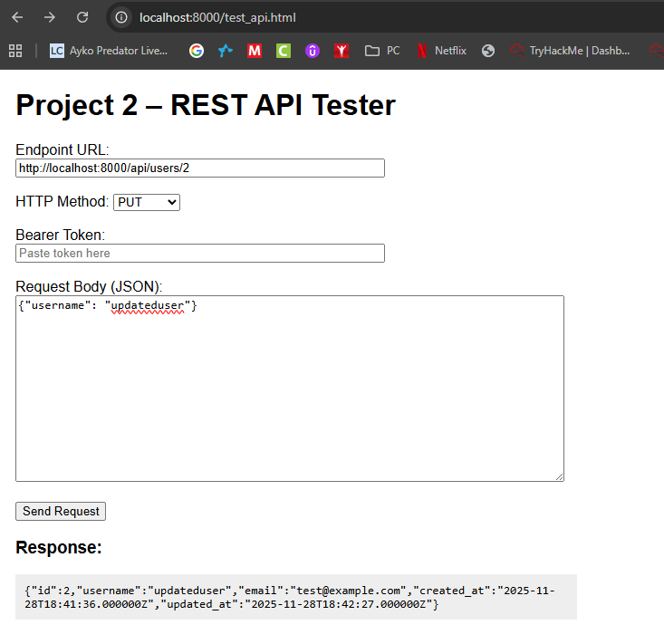The image size is (664, 644).
Task: Open the apps grid bookmark icon
Action: (15, 51)
